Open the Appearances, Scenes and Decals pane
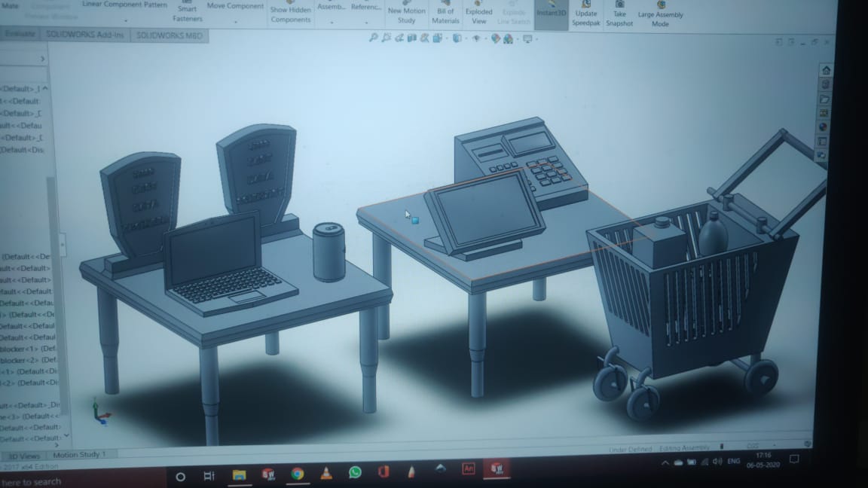The height and width of the screenshot is (488, 868). point(823,127)
